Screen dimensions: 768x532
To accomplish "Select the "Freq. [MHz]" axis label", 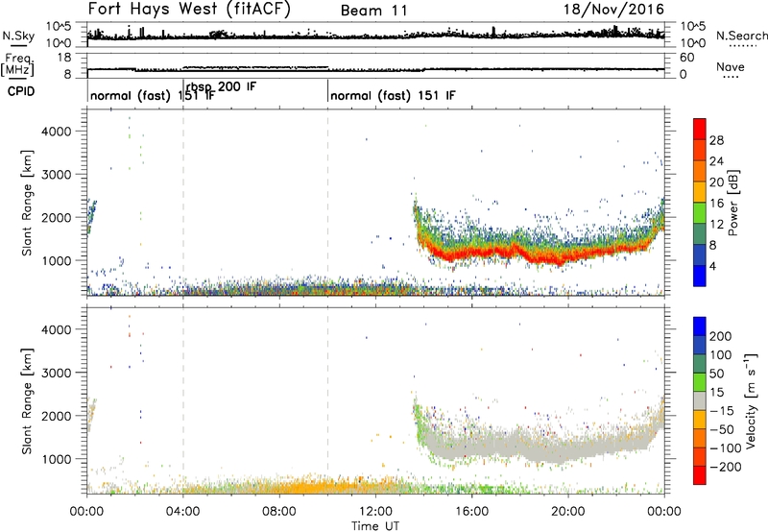I will point(17,65).
